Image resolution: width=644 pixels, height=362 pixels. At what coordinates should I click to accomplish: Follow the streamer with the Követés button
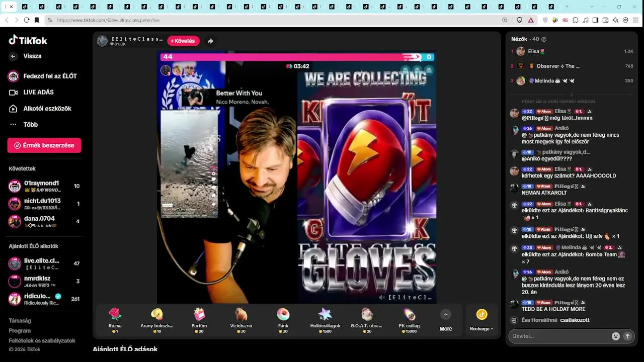pyautogui.click(x=184, y=41)
